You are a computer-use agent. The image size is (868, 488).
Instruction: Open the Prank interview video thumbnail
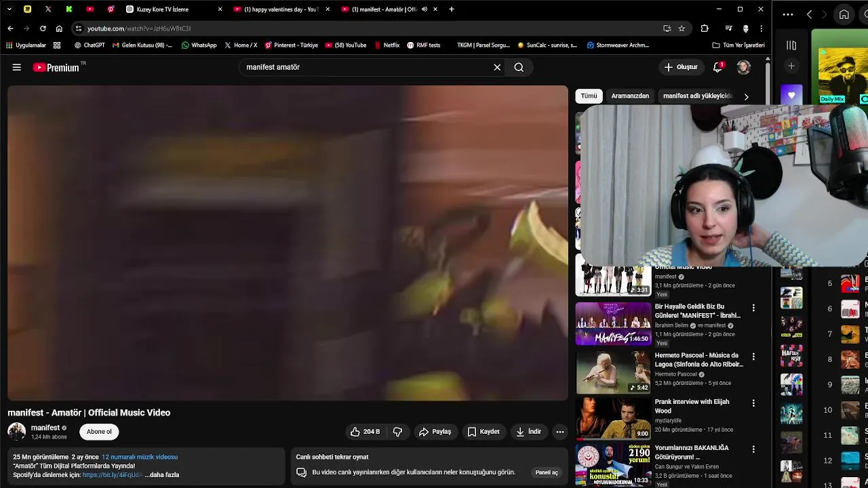tap(613, 418)
